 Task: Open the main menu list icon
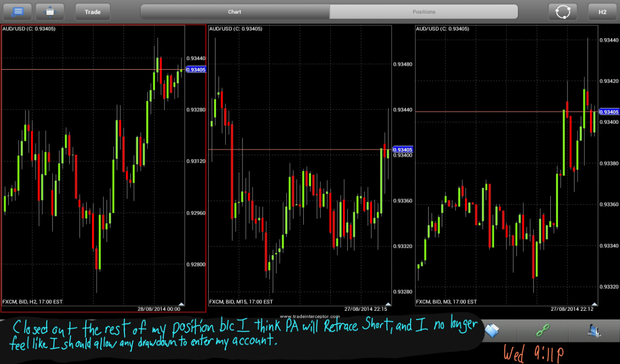click(x=17, y=11)
